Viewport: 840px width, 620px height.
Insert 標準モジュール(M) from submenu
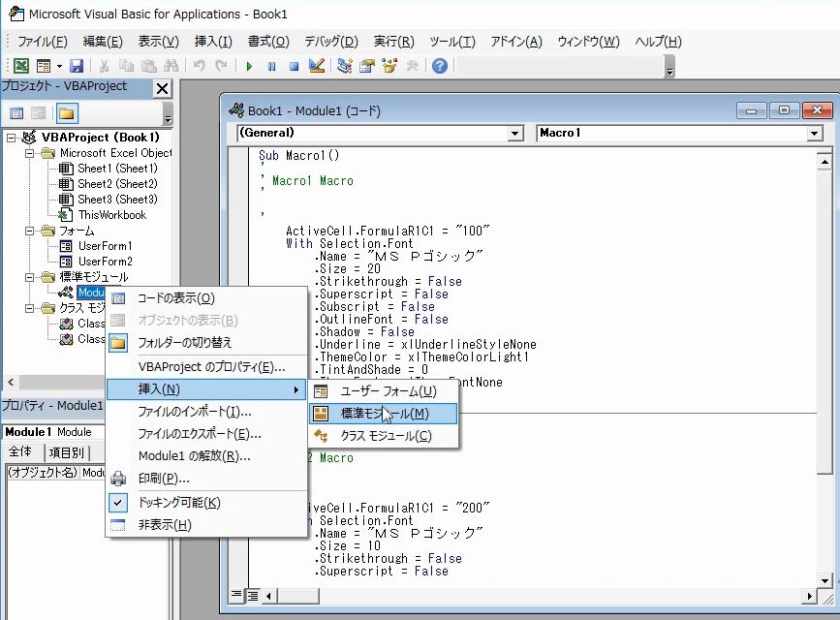coord(383,414)
